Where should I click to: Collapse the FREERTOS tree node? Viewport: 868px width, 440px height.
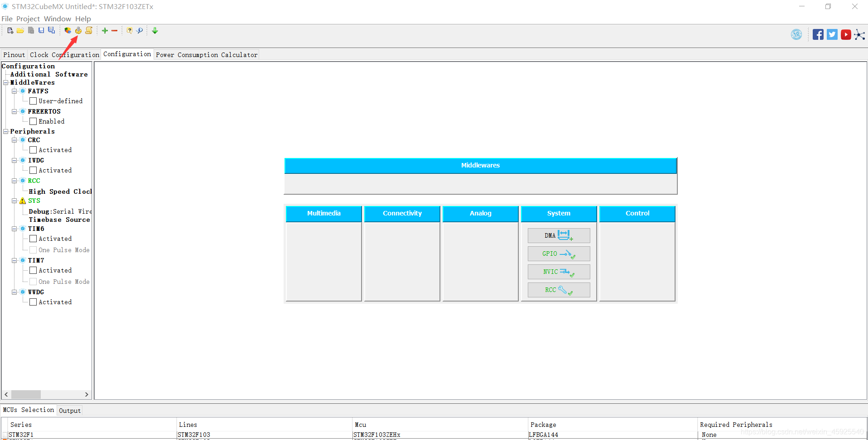(x=14, y=111)
